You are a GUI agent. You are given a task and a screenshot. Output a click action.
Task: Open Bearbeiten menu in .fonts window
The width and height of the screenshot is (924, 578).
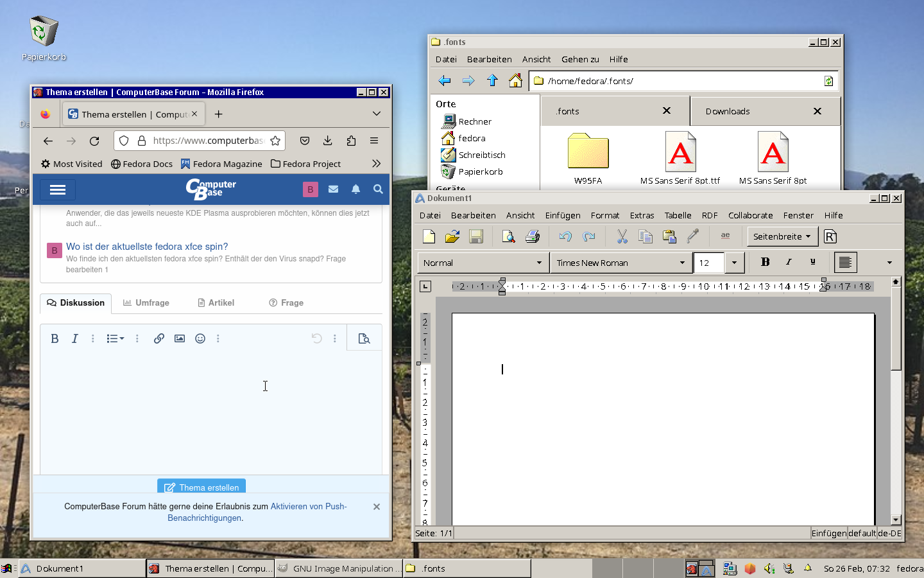coord(490,59)
